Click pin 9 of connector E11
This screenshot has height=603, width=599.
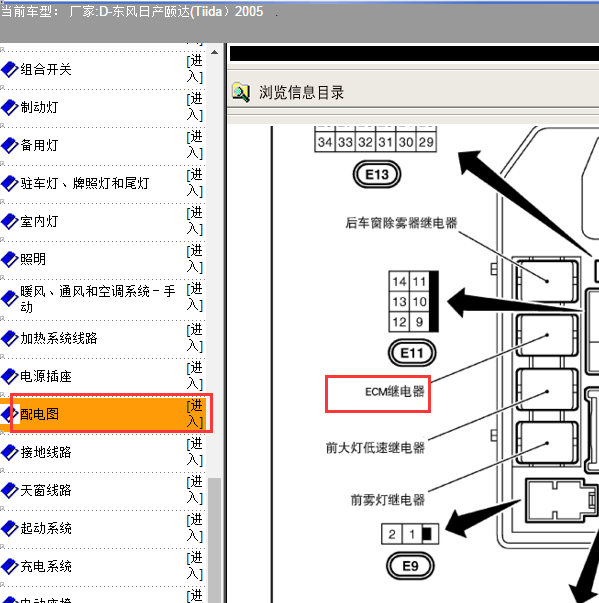pos(419,321)
